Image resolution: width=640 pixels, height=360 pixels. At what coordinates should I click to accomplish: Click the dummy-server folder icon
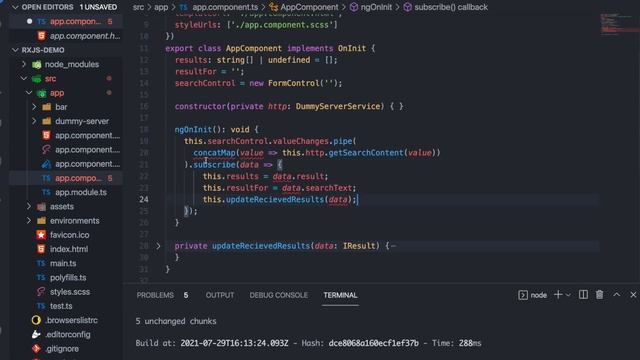[x=47, y=121]
